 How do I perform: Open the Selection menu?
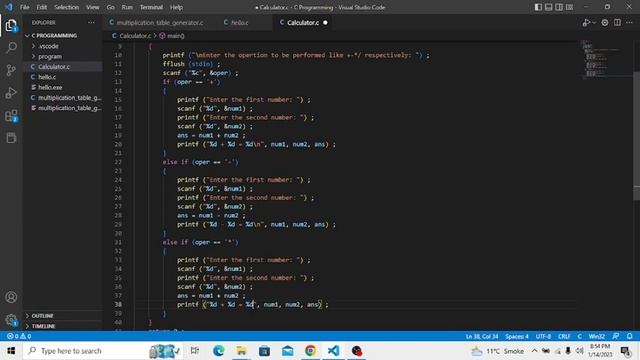[x=67, y=7]
